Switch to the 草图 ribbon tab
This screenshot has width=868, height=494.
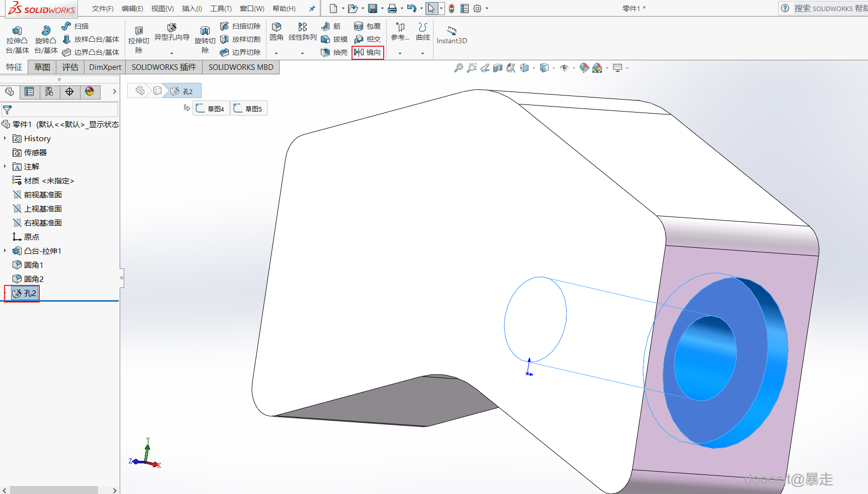coord(42,67)
